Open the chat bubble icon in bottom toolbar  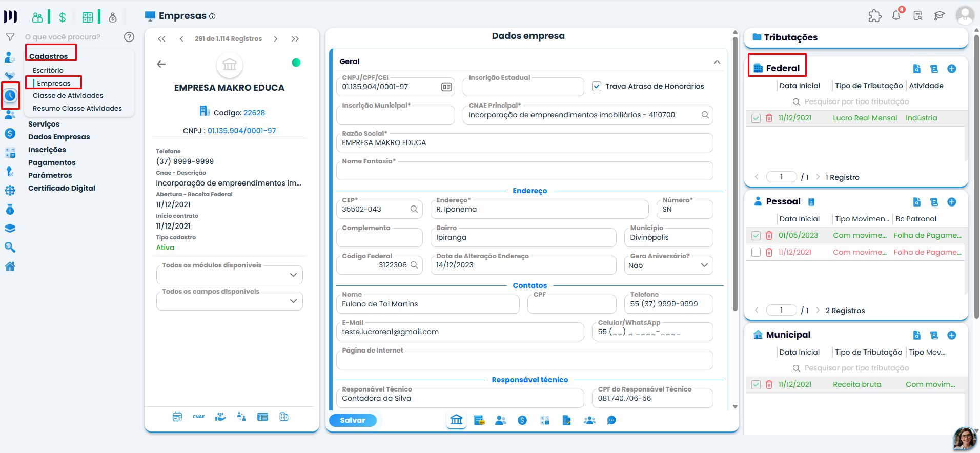611,420
